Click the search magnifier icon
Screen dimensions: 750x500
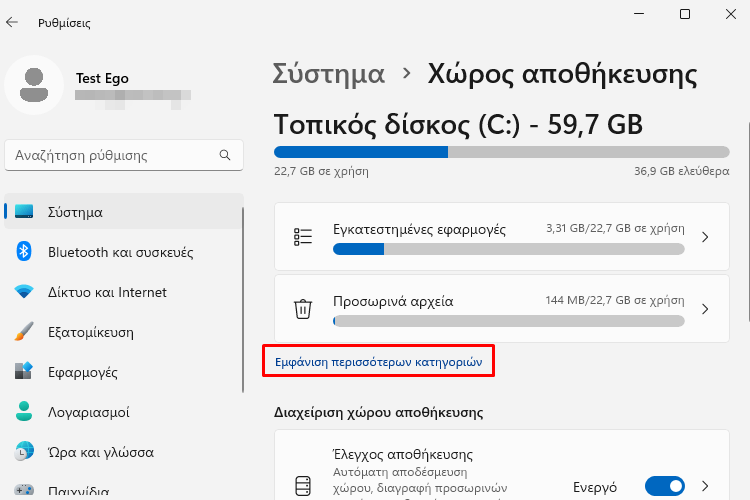225,155
